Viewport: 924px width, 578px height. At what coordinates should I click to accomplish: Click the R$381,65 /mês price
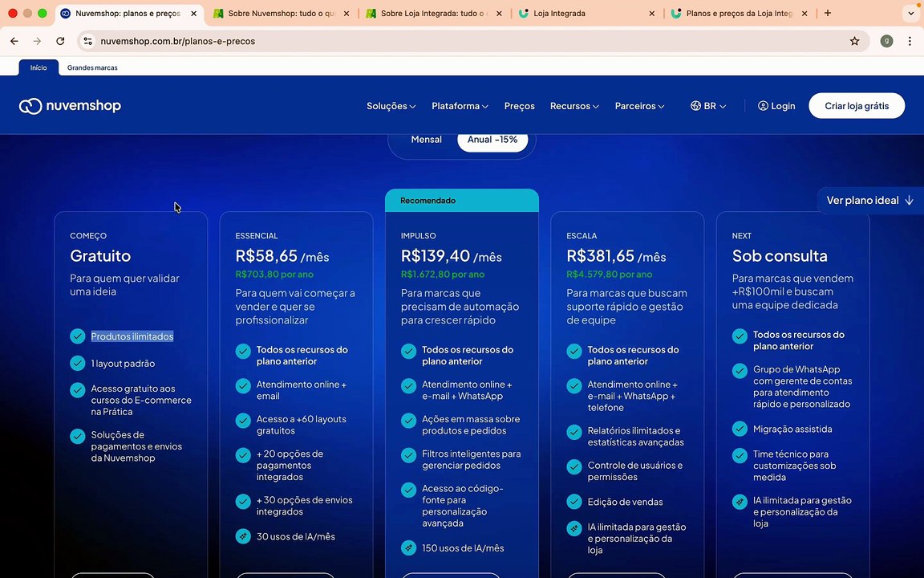616,256
